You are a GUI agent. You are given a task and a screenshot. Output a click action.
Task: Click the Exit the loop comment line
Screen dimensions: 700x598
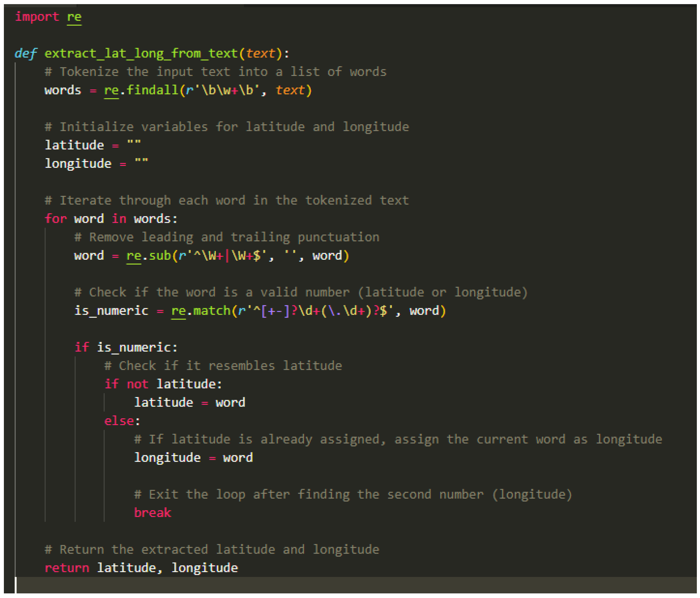click(353, 495)
